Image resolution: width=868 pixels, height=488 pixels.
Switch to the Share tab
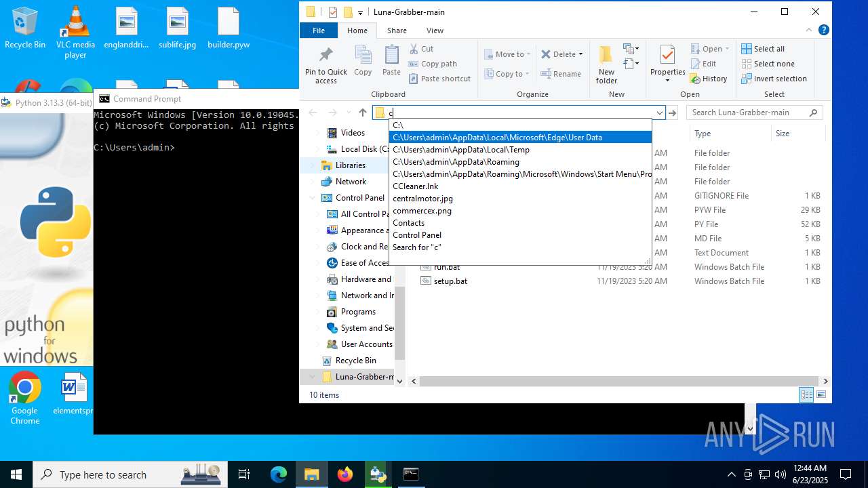[x=397, y=30]
